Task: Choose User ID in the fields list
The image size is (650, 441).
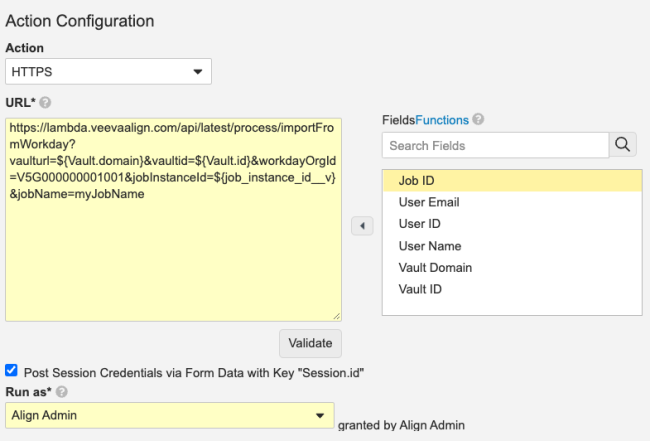Action: (419, 224)
